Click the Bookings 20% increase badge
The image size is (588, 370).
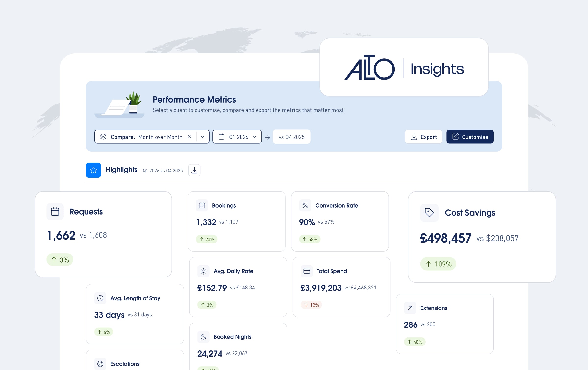coord(207,239)
